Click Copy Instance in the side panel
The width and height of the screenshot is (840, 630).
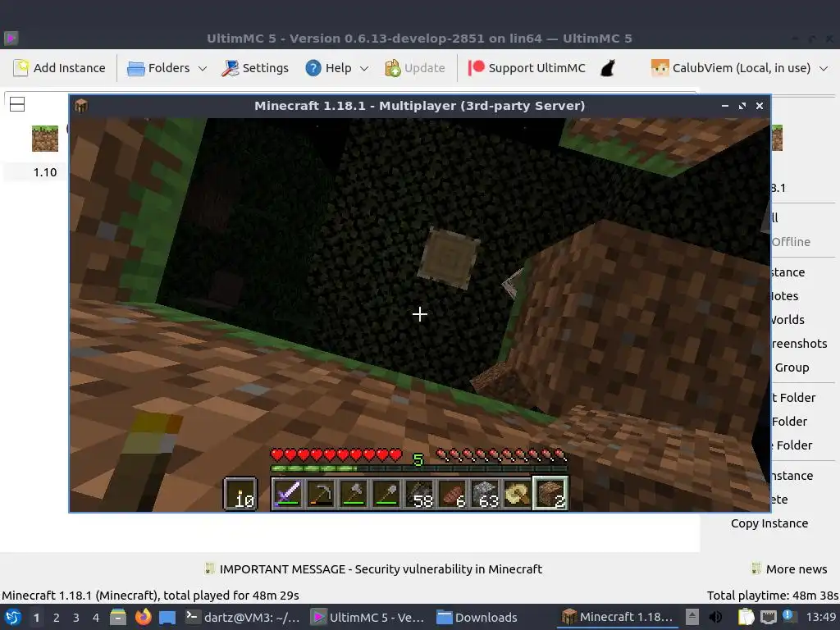769,523
